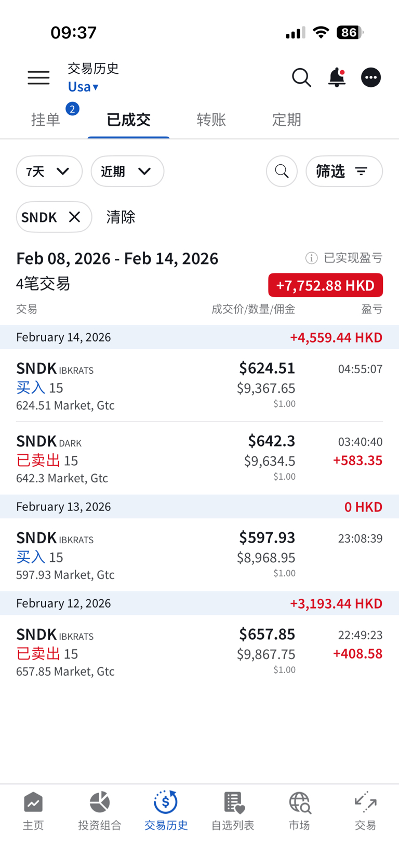Open the 近期 sort dropdown

[127, 171]
